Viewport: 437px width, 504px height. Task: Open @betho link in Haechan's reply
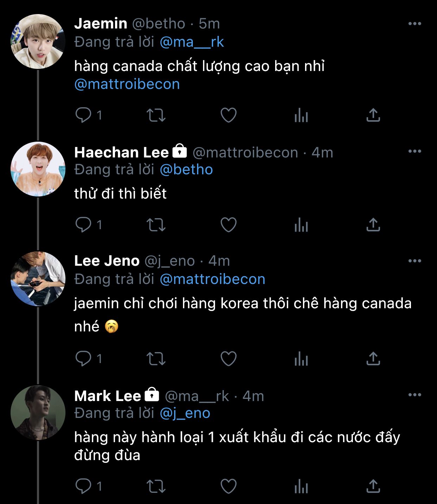point(186,170)
